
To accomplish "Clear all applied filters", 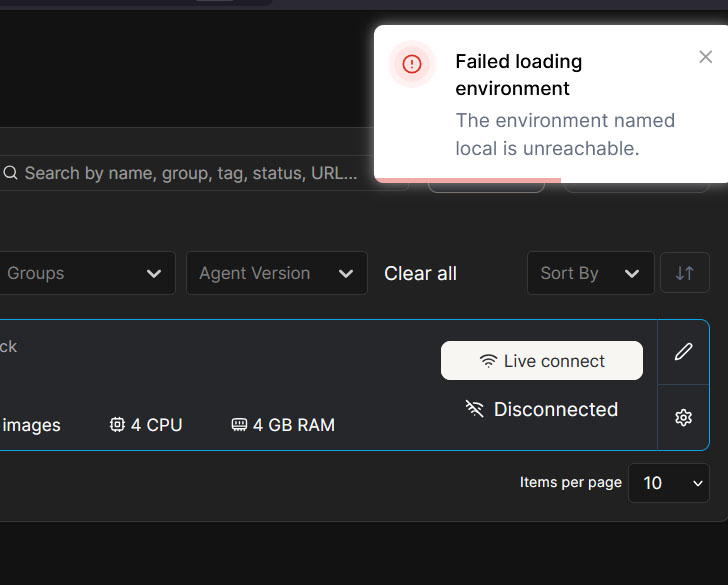I will tap(420, 273).
